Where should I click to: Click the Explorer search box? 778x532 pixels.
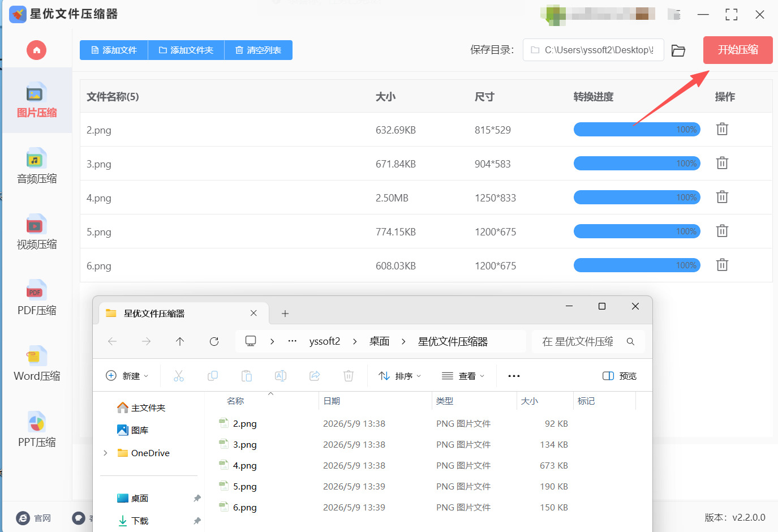tap(588, 341)
